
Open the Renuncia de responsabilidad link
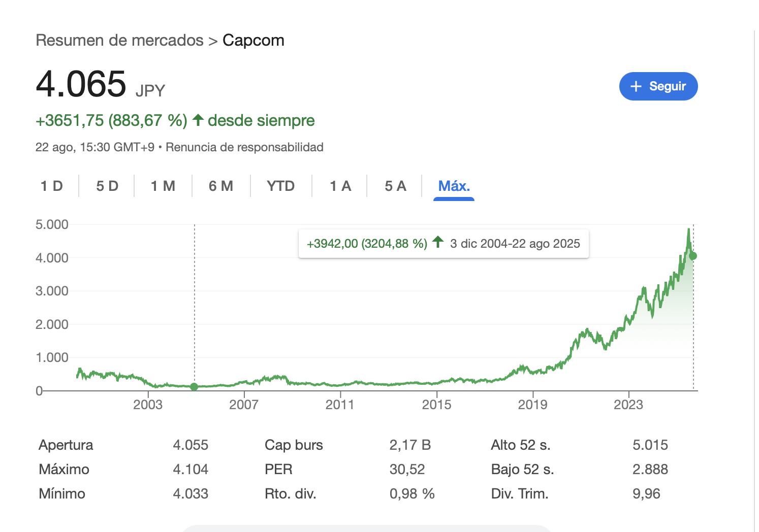pos(244,147)
